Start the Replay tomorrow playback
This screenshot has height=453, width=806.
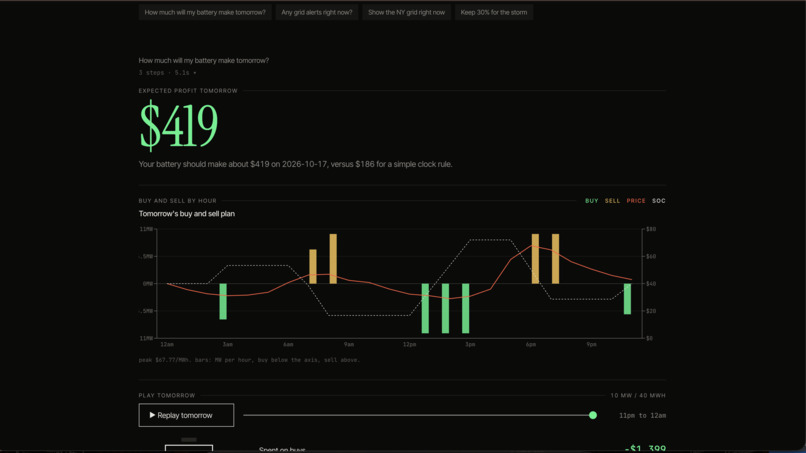tap(186, 415)
